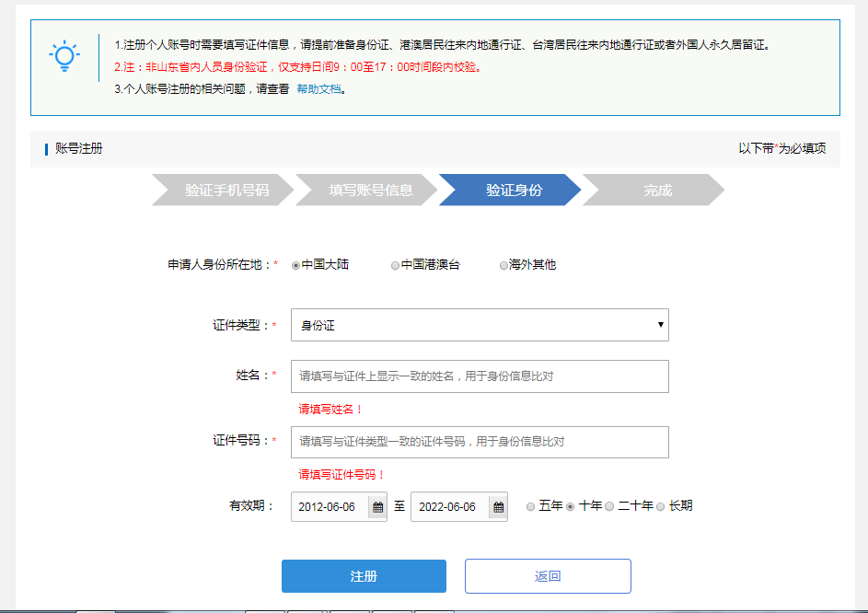Screen dimensions: 868x613
Task: Open the start date calendar picker
Action: [x=376, y=506]
